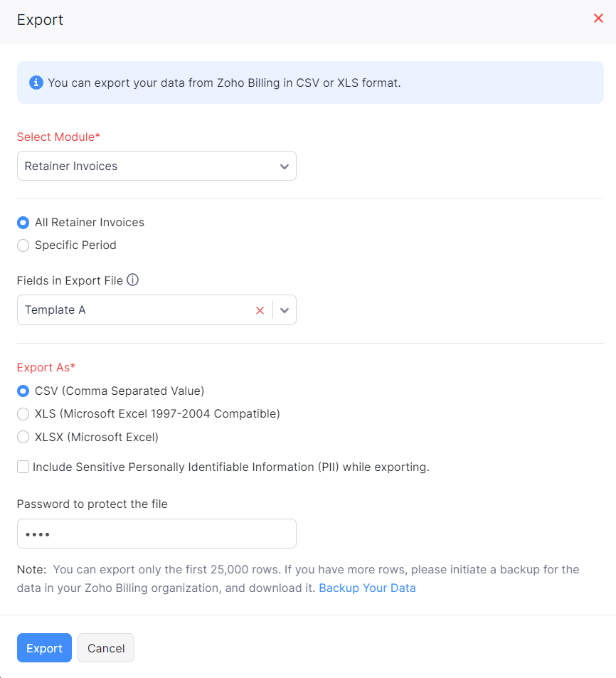Expand the Template A fields dropdown
Image resolution: width=616 pixels, height=678 pixels.
tap(284, 310)
